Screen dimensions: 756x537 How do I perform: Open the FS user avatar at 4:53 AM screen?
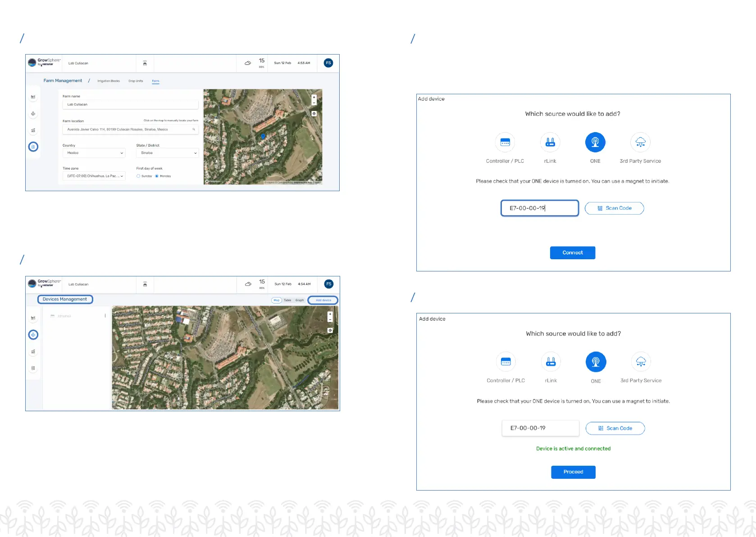(328, 63)
